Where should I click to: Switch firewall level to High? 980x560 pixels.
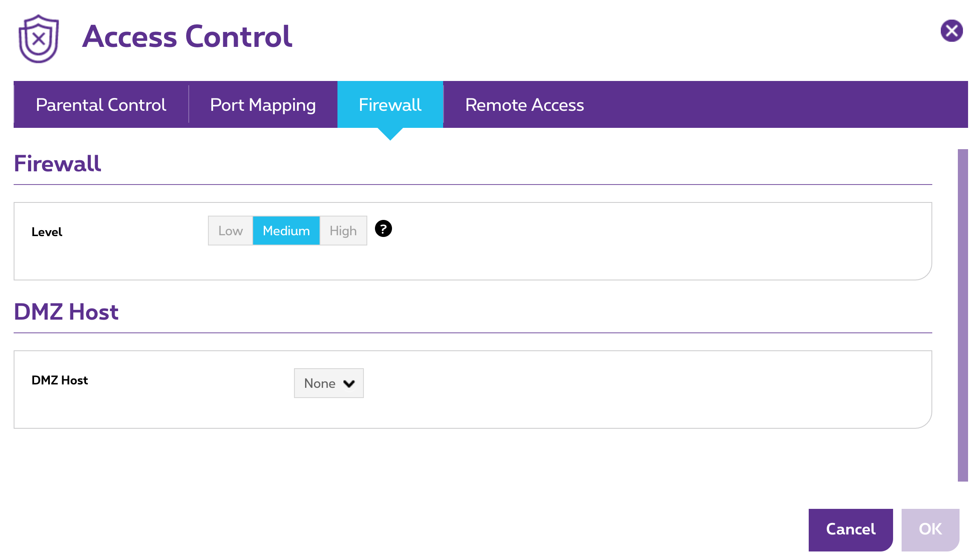[x=343, y=231]
